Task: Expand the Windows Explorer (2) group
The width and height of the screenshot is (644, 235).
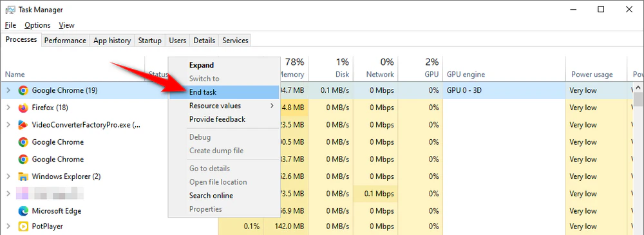Action: coord(8,176)
